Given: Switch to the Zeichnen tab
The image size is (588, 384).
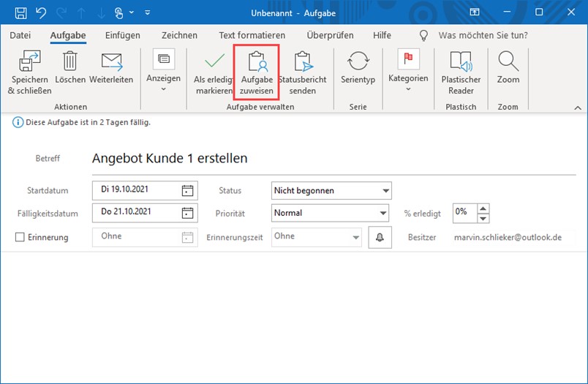Looking at the screenshot, I should 179,35.
